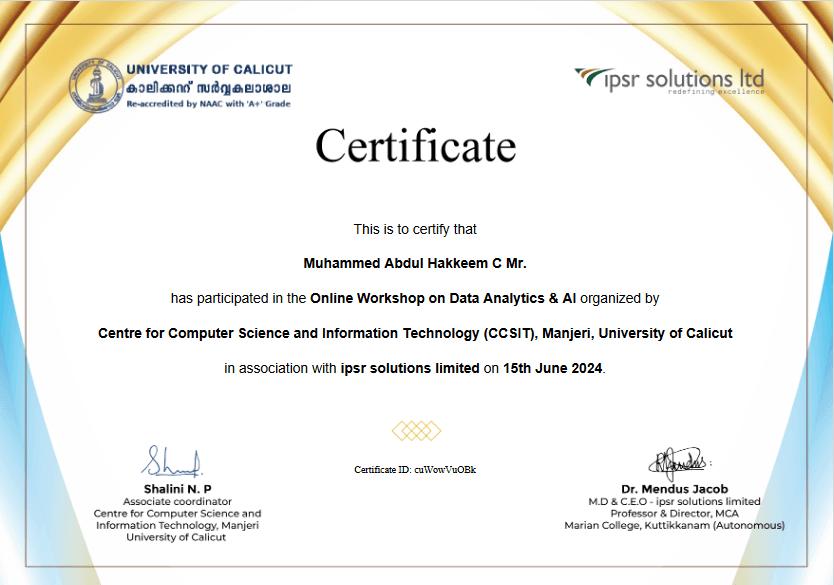Click the Malayalam university name line

pos(208,88)
